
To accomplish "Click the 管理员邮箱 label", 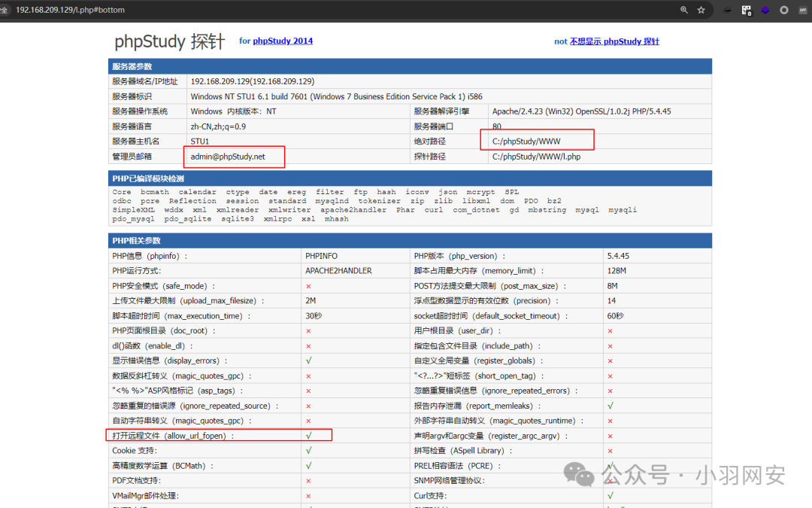I will (x=132, y=157).
